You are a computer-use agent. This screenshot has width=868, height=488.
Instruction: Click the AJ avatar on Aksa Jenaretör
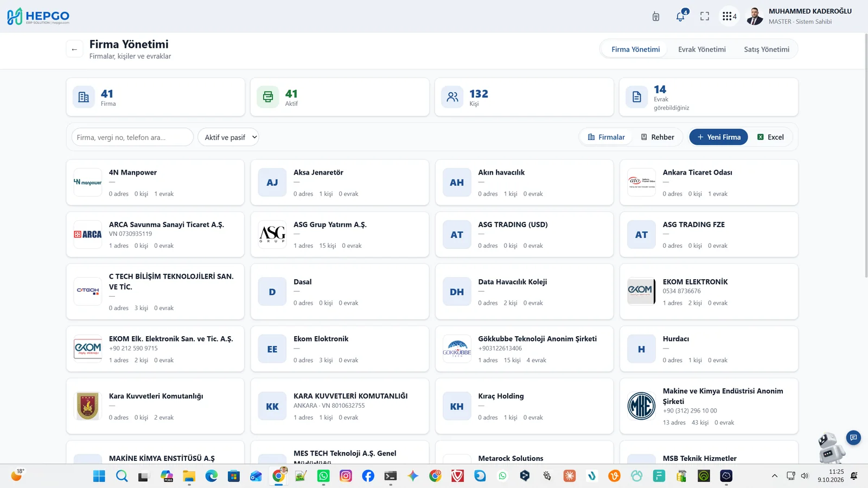[272, 183]
